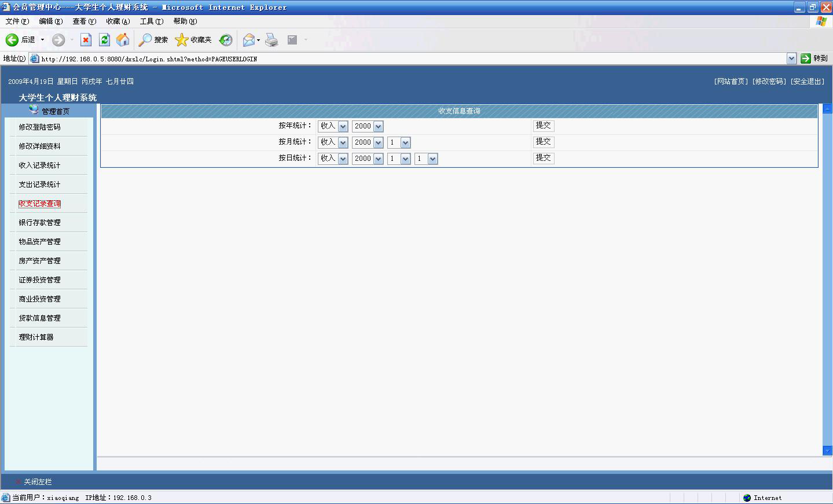The height and width of the screenshot is (504, 833).
Task: Open Favorites star icon
Action: coord(182,40)
